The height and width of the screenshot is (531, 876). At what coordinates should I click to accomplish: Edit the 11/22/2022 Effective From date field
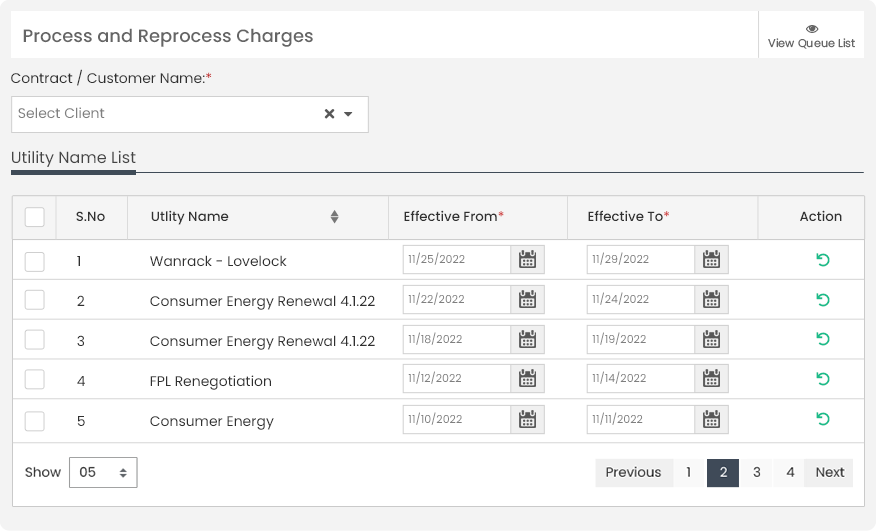click(x=456, y=300)
